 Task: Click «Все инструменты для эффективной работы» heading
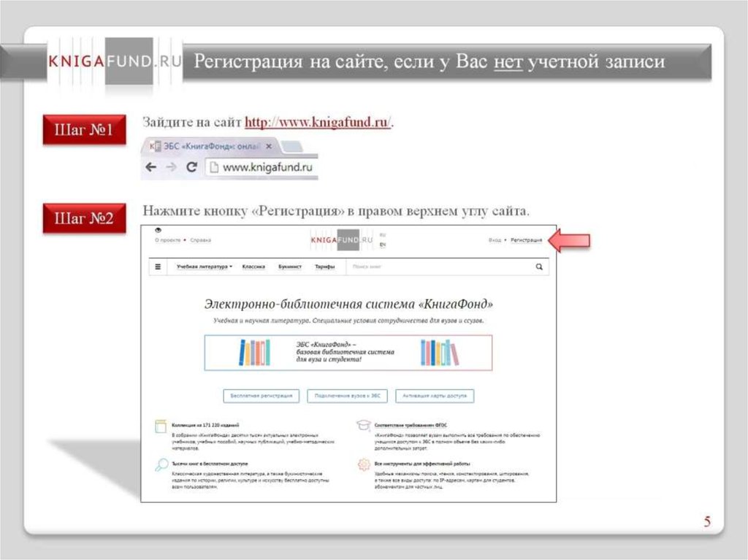(422, 464)
